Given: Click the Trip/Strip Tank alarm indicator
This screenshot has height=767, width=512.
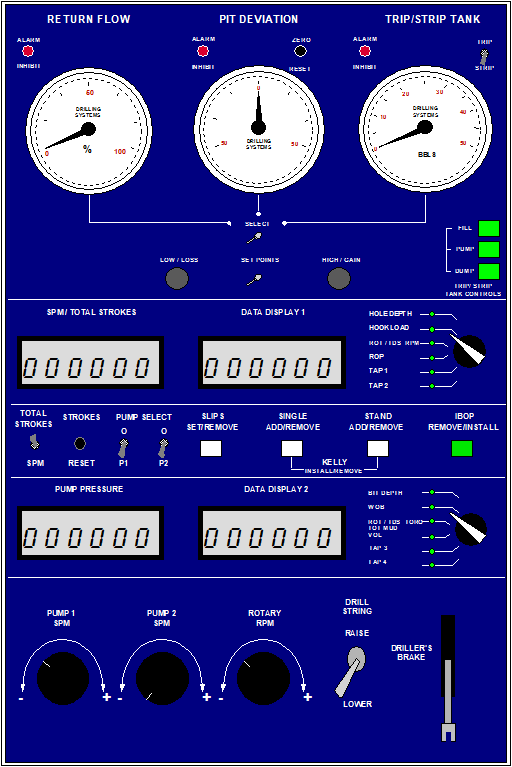Looking at the screenshot, I should (364, 51).
